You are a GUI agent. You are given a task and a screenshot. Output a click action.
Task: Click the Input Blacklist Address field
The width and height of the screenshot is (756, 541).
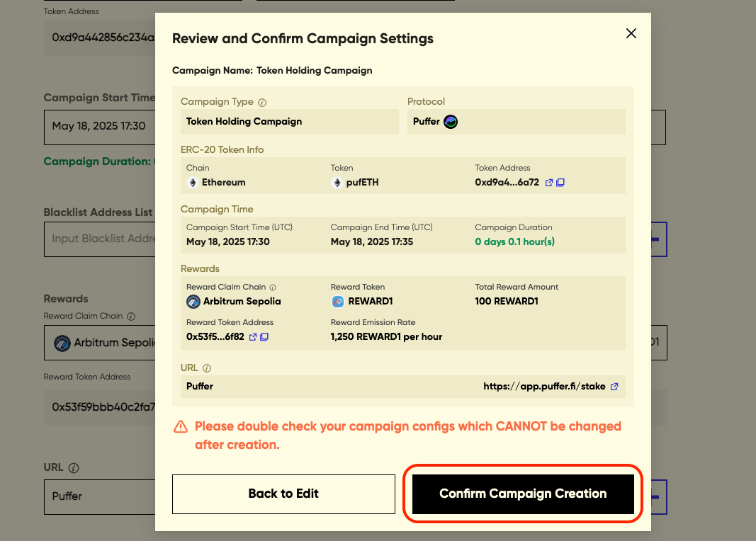[99, 239]
